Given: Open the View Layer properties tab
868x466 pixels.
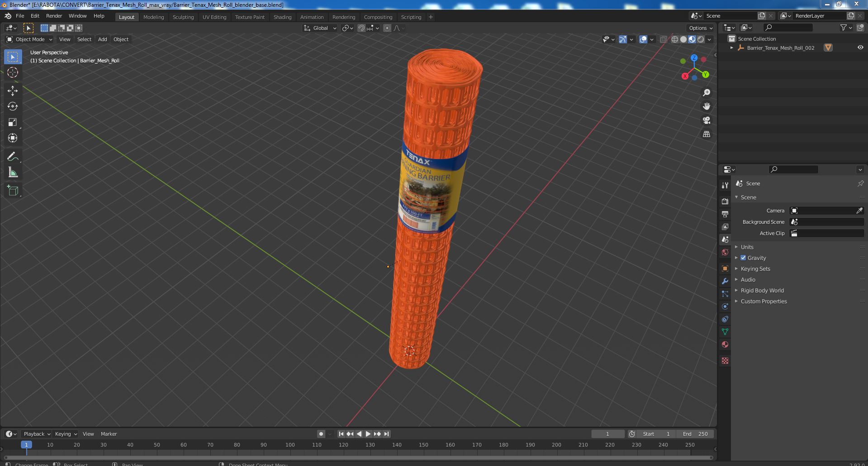Looking at the screenshot, I should click(725, 226).
